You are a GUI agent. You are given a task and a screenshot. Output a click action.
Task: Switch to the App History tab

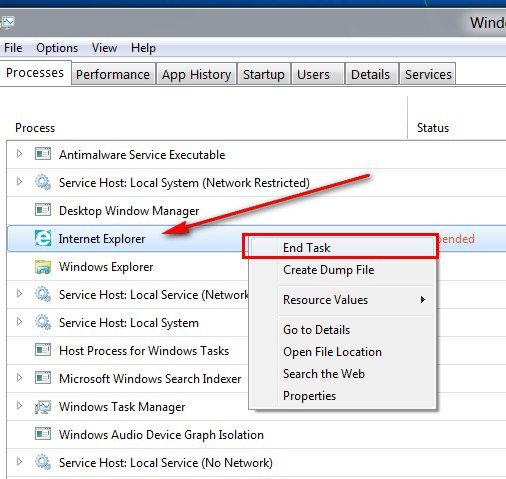point(197,74)
